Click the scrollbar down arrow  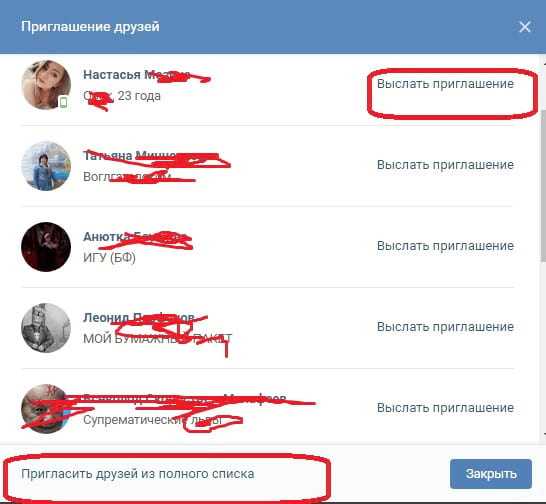(x=544, y=434)
